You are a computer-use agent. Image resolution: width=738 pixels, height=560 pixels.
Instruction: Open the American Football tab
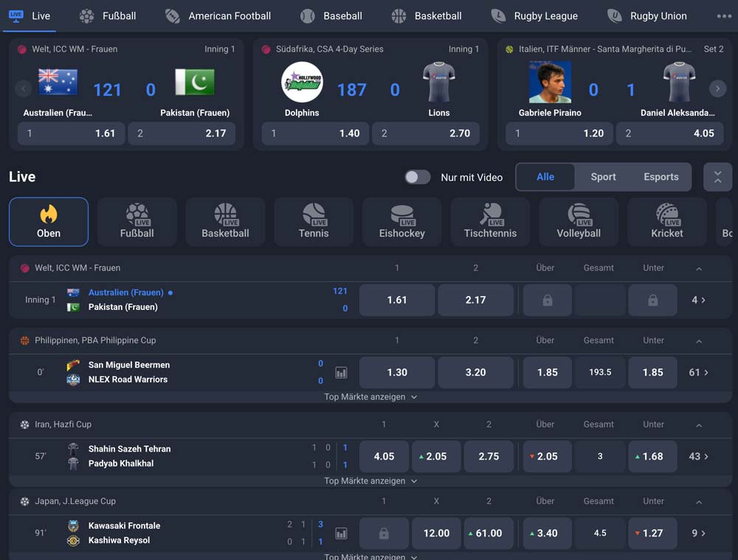(218, 16)
